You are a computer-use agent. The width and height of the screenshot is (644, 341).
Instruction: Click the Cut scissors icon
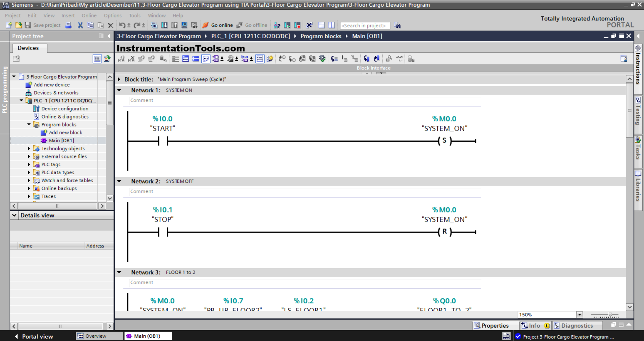80,25
